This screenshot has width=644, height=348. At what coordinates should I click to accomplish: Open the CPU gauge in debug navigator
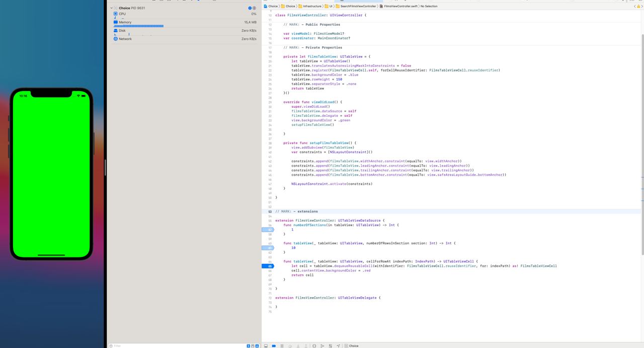point(122,14)
